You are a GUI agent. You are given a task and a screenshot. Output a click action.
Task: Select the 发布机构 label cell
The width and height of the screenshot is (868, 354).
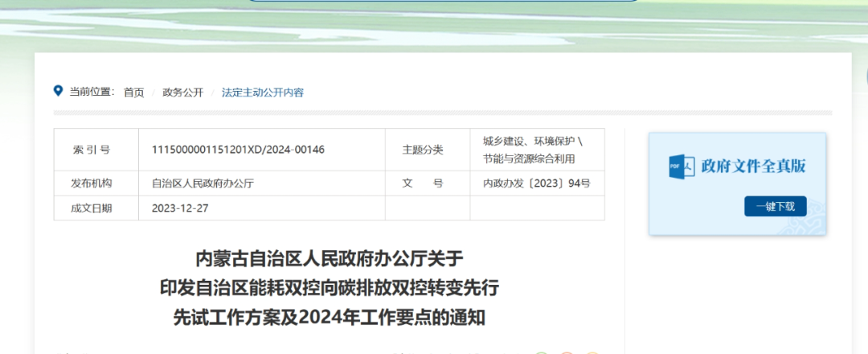pos(96,183)
